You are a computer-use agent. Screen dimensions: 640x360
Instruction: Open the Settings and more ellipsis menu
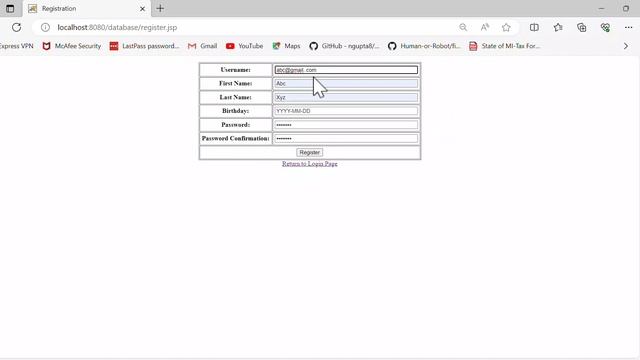click(628, 27)
